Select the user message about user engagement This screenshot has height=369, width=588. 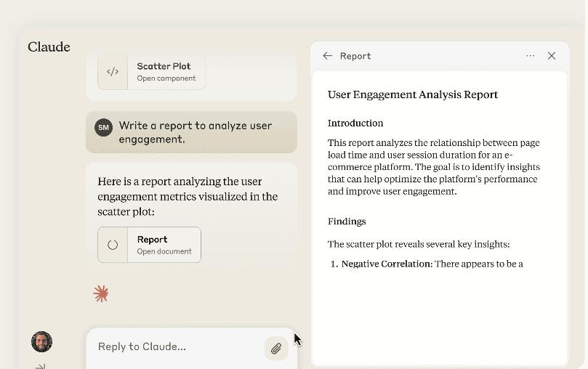coord(195,132)
